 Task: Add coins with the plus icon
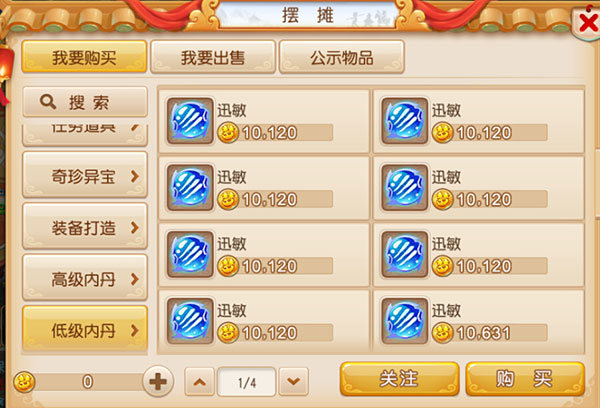(x=158, y=381)
